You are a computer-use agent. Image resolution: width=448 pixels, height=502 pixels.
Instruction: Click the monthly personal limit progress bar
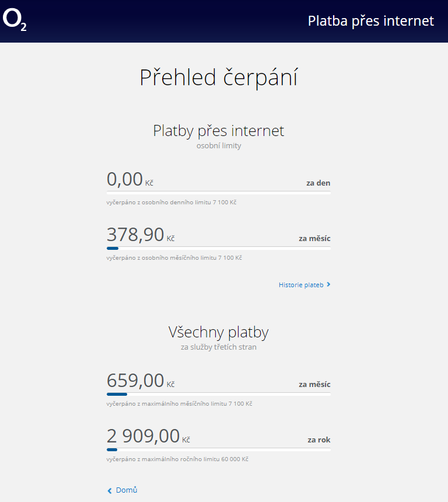click(x=218, y=247)
